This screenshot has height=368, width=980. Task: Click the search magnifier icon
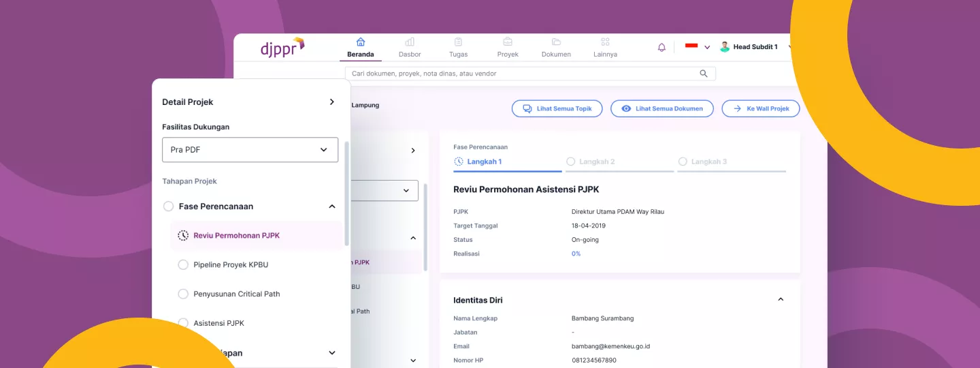tap(704, 74)
